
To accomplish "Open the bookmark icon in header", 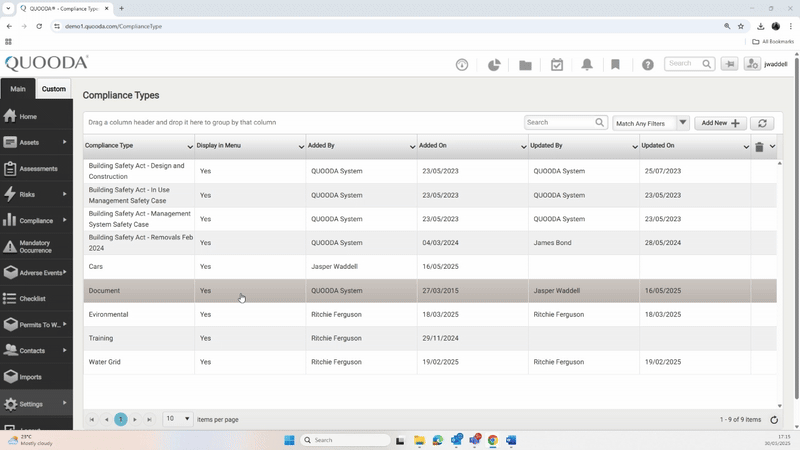I will (x=615, y=65).
